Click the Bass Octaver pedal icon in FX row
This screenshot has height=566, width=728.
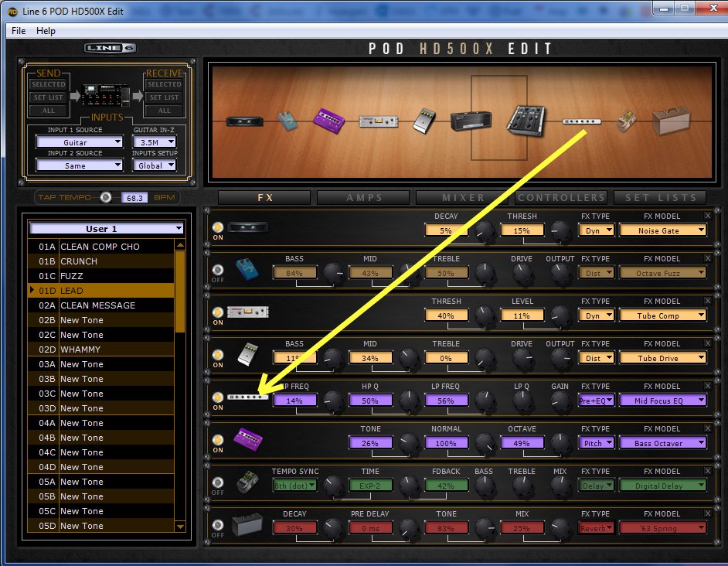click(248, 440)
